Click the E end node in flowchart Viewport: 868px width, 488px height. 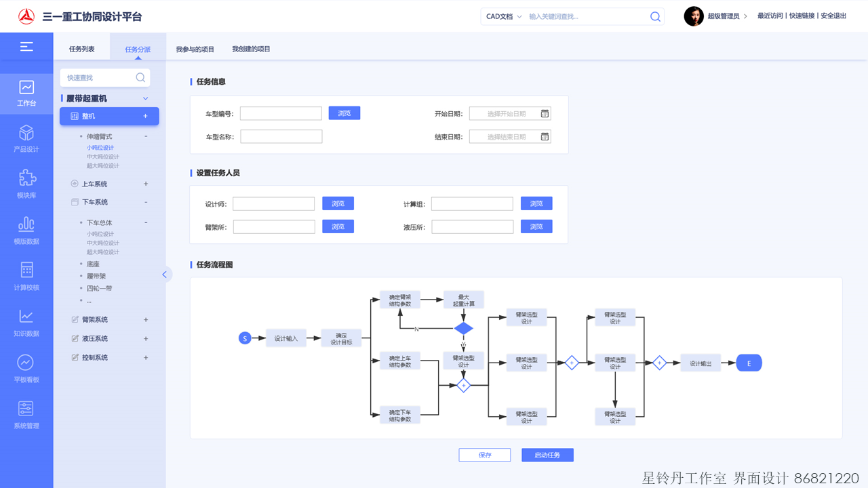coord(749,363)
